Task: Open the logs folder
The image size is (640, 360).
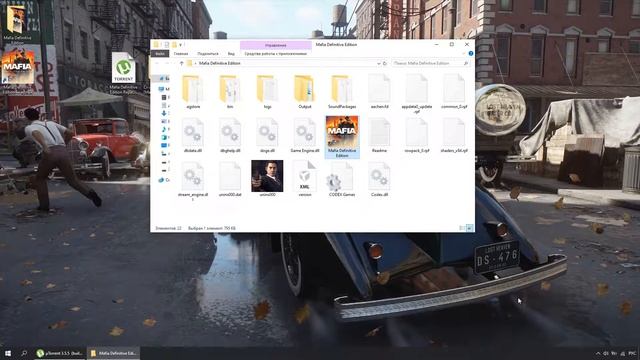Action: (x=267, y=92)
